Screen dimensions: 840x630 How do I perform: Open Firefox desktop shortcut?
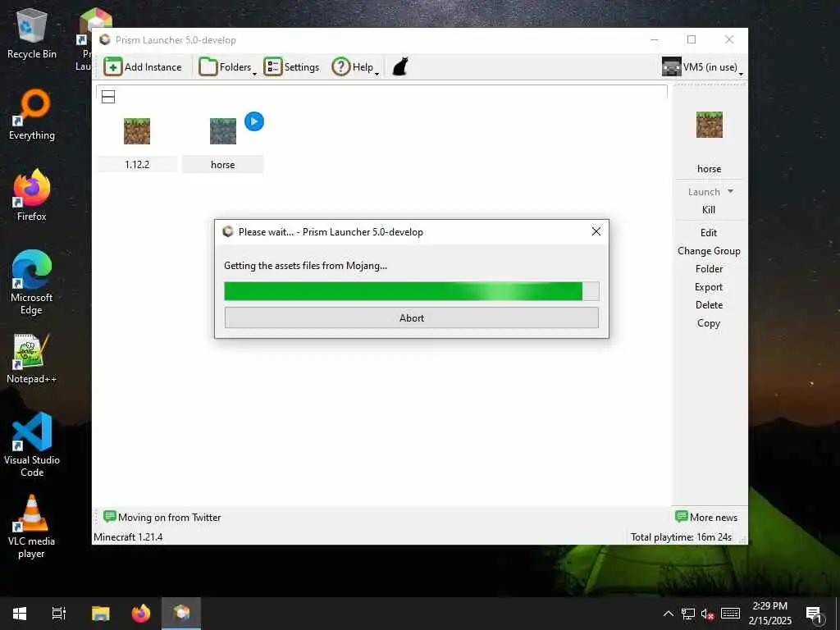coord(32,195)
